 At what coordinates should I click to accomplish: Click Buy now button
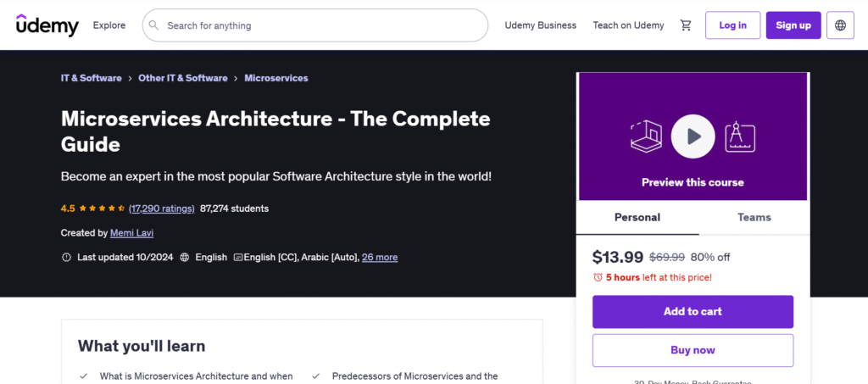point(693,350)
